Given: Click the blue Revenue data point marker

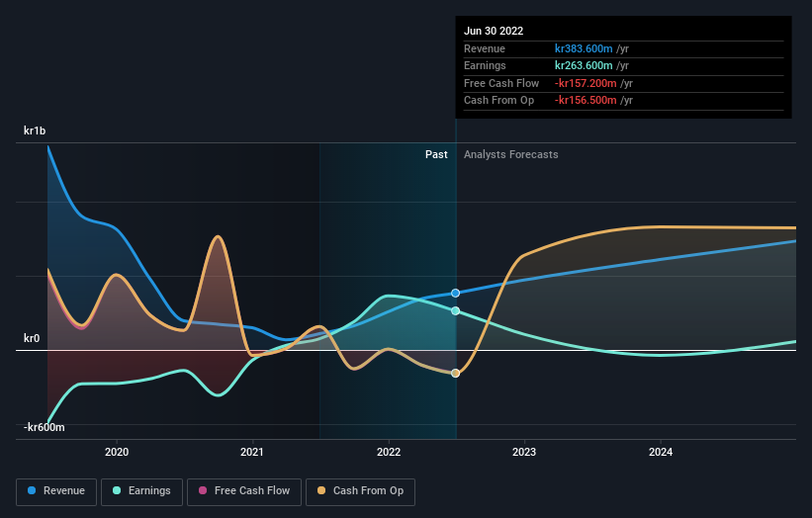Looking at the screenshot, I should pos(455,293).
